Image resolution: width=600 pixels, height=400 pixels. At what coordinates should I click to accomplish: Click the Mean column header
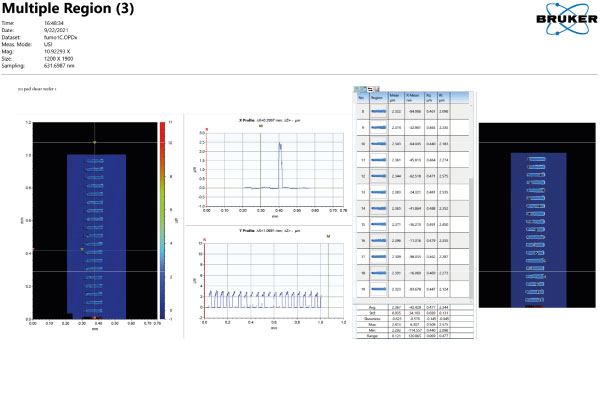click(398, 99)
